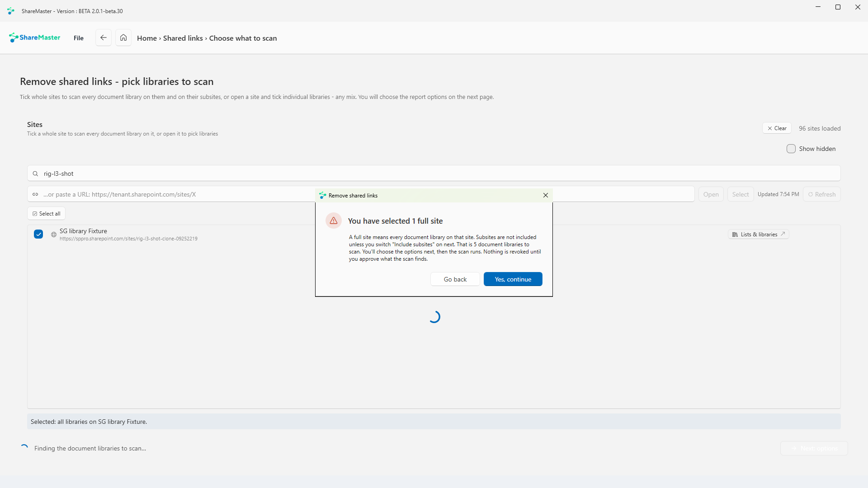
Task: Click Shared links in the breadcrumb
Action: [183, 38]
